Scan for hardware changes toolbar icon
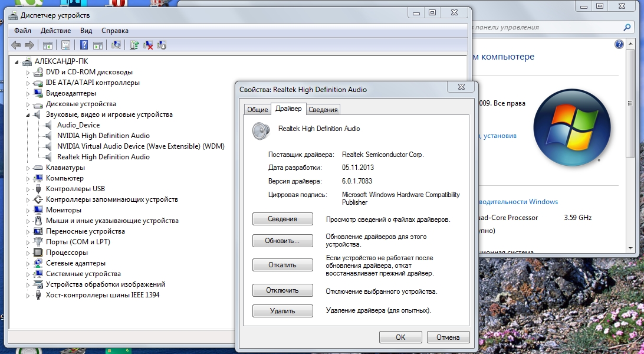644x354 pixels. click(x=116, y=45)
